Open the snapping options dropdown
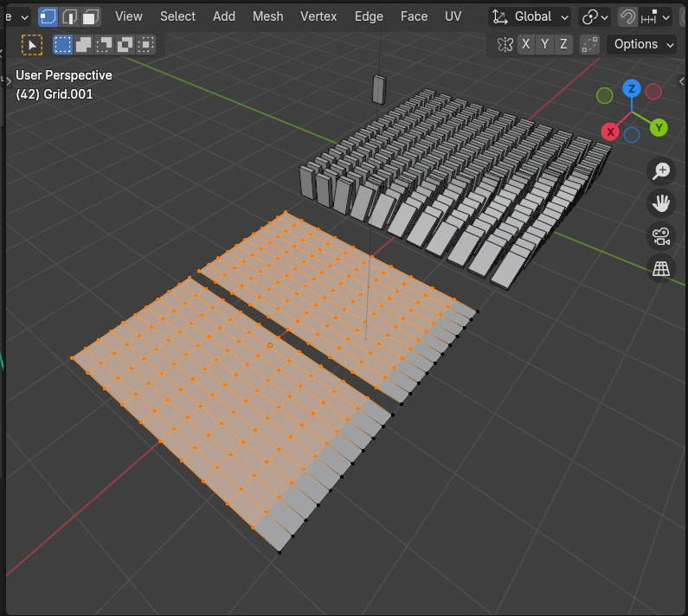The image size is (688, 616). 655,17
